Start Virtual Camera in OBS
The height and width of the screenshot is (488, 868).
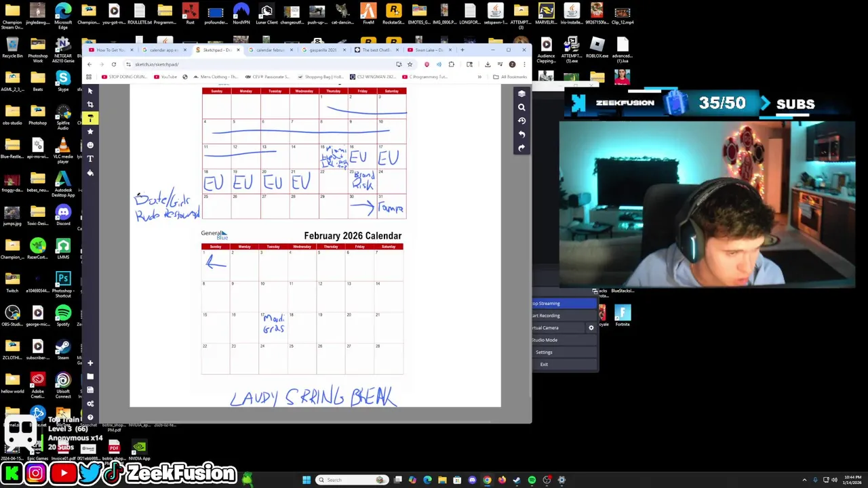[558, 328]
